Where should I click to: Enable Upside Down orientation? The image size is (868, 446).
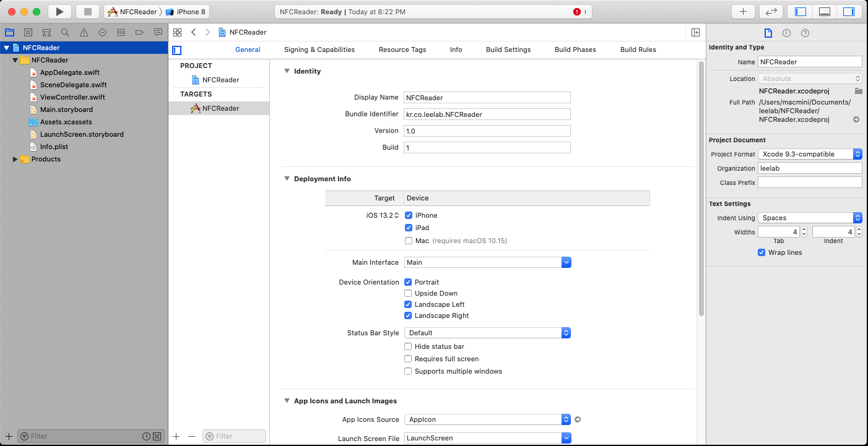[408, 293]
